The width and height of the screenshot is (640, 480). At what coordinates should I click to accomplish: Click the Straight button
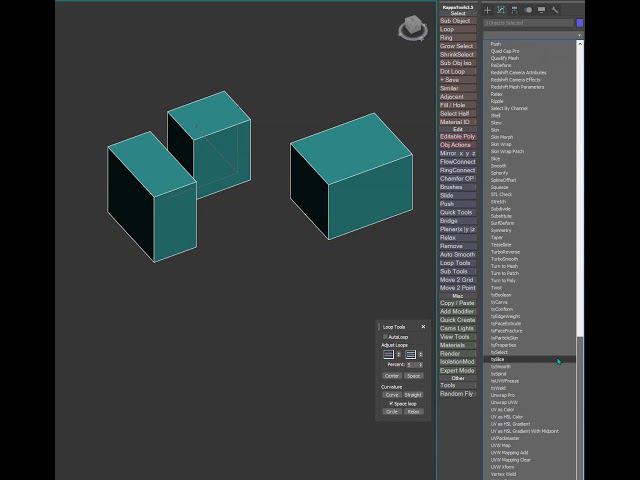tap(413, 395)
